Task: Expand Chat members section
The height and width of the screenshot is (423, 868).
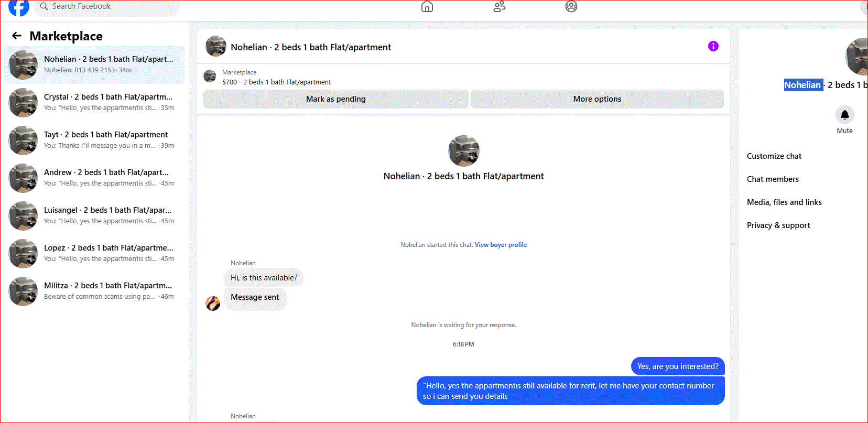Action: (x=773, y=179)
